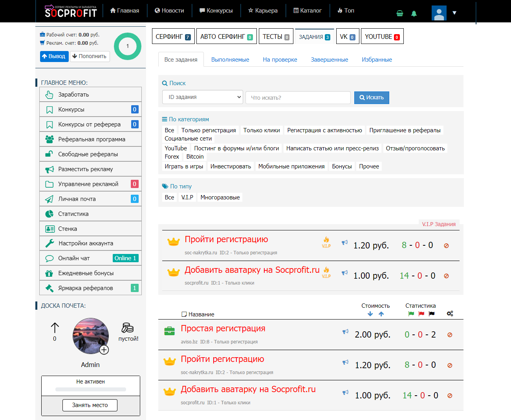This screenshot has height=420, width=511.
Task: Click the 'Что искать?' search field
Action: coord(298,97)
